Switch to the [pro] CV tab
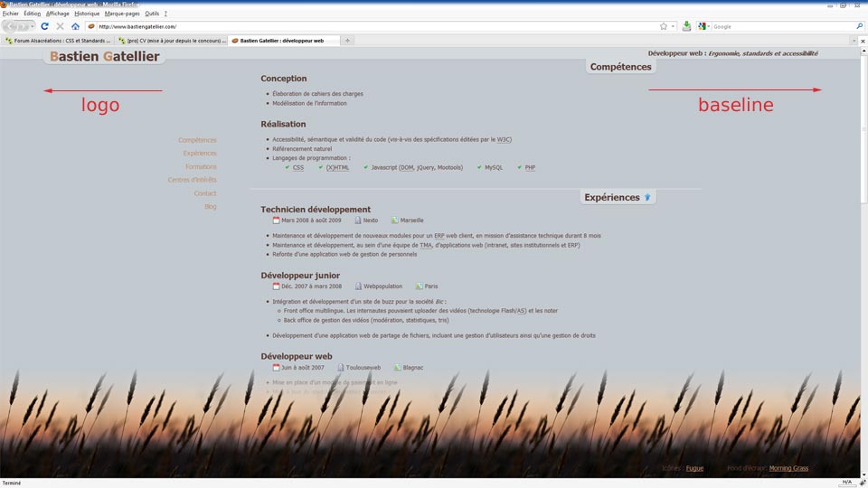This screenshot has height=488, width=868. [172, 41]
